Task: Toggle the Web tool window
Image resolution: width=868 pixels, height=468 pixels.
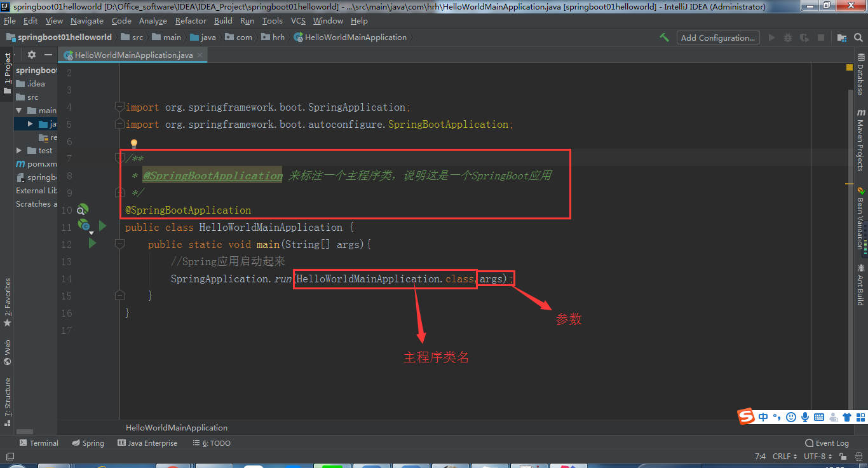Action: (8, 352)
